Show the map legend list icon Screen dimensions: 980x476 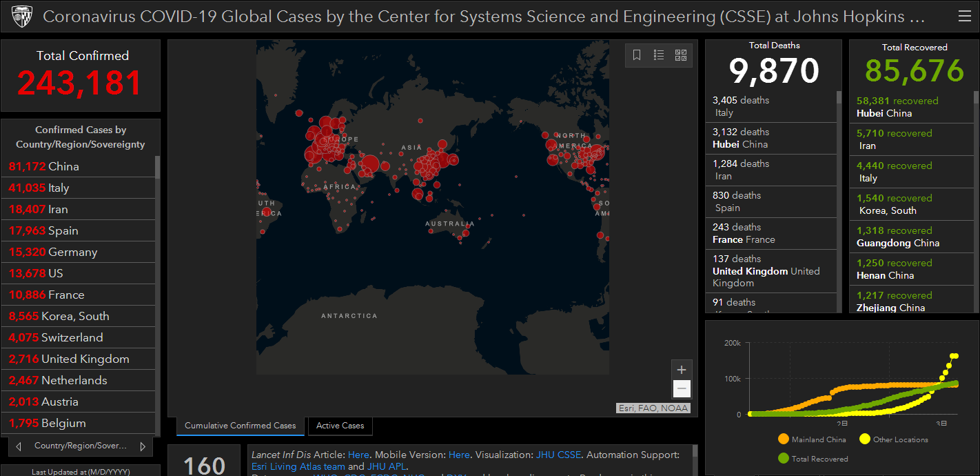pyautogui.click(x=659, y=55)
